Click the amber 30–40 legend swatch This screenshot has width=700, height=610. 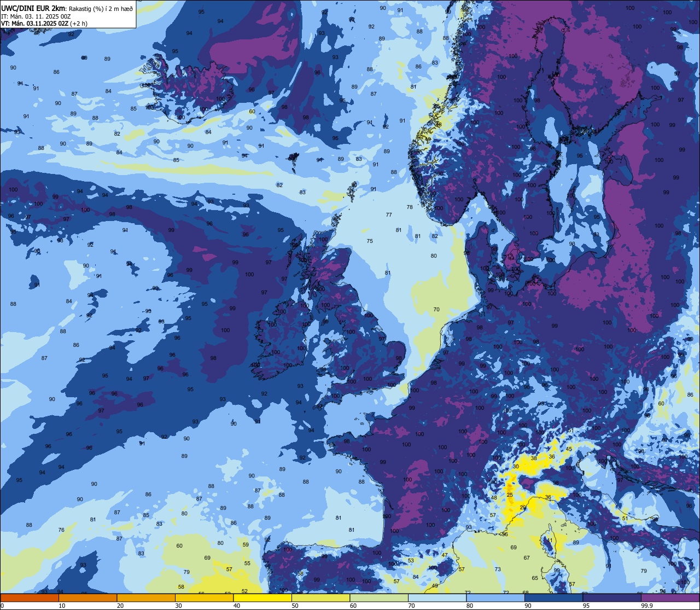[x=205, y=598]
